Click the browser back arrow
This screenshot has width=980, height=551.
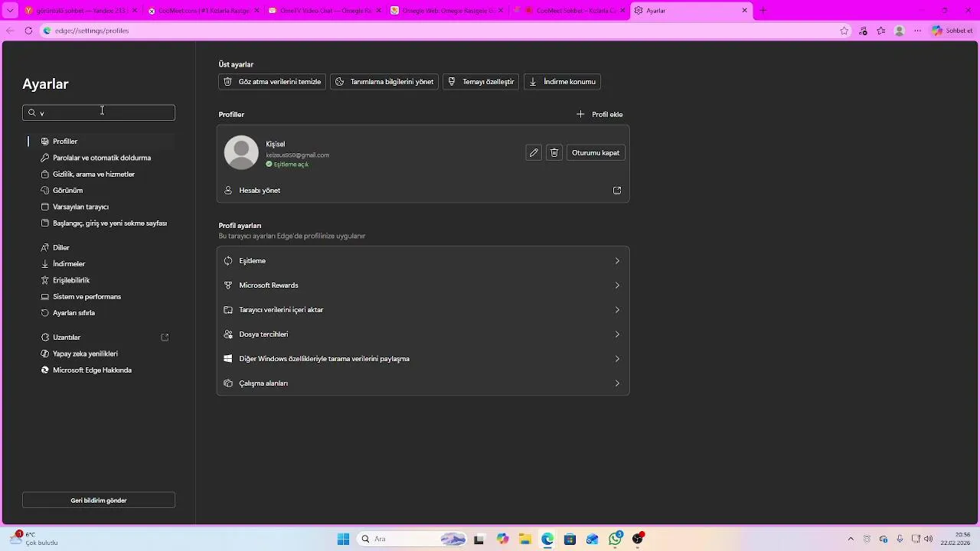pyautogui.click(x=10, y=31)
